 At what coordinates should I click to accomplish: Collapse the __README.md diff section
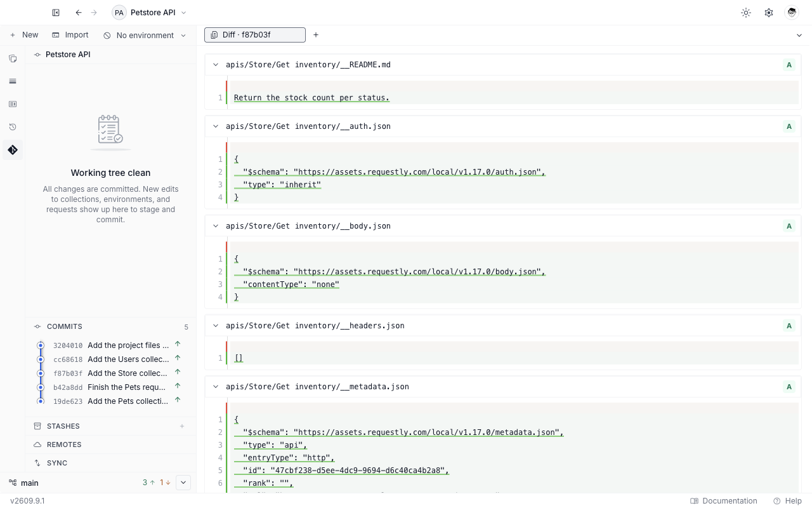[x=216, y=65]
